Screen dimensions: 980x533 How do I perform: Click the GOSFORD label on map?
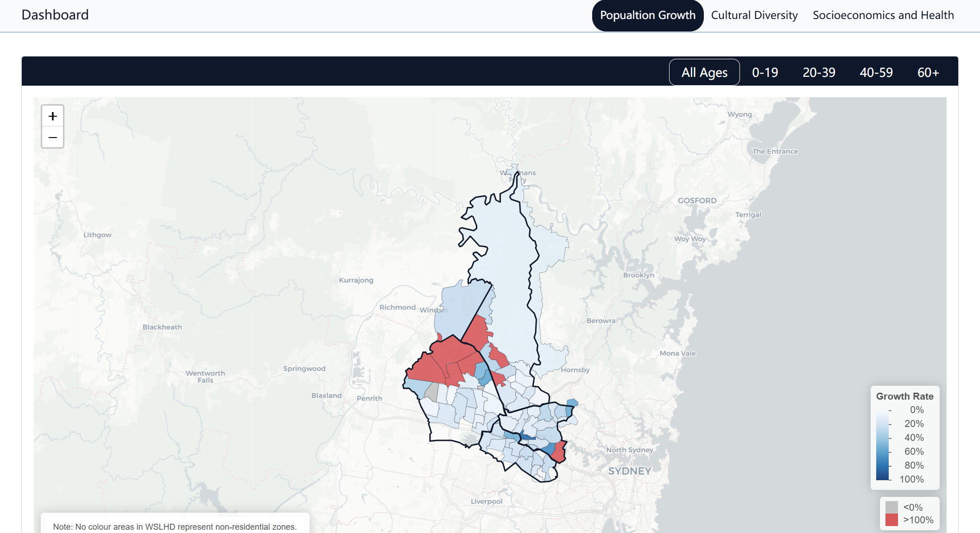tap(697, 201)
